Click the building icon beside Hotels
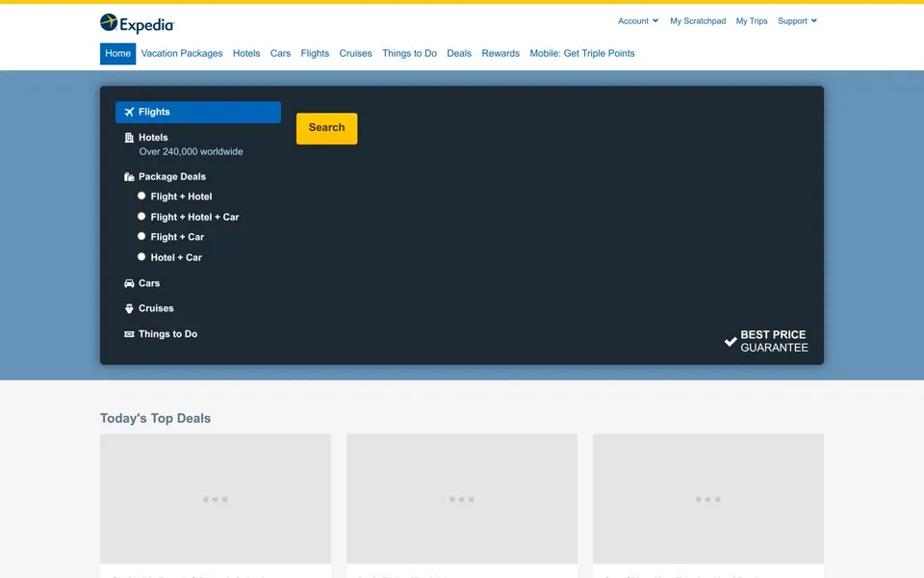The image size is (924, 578). click(129, 138)
